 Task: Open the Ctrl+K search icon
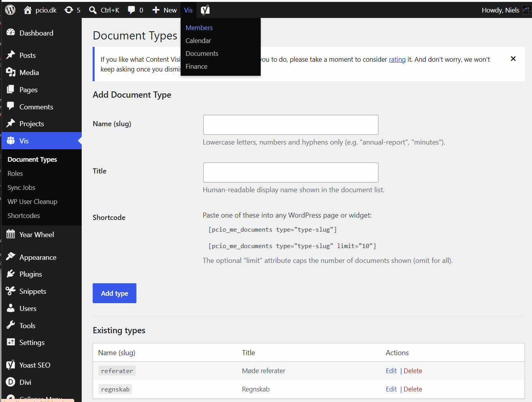(93, 10)
